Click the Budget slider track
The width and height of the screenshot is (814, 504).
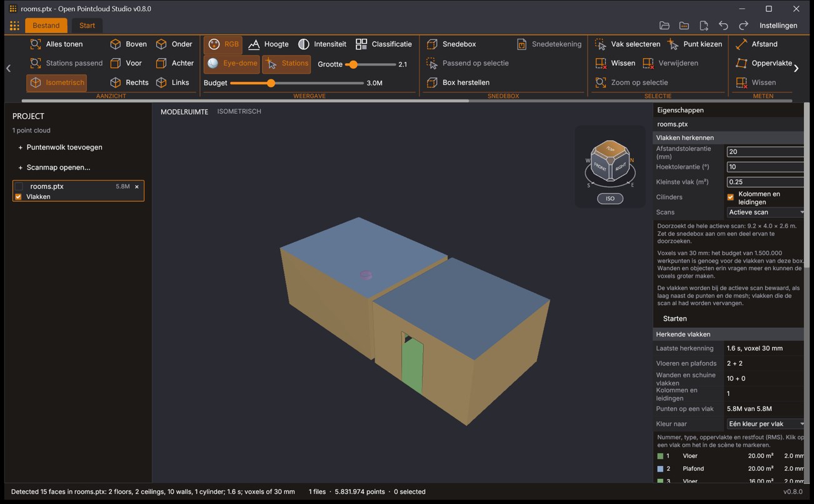click(x=297, y=83)
